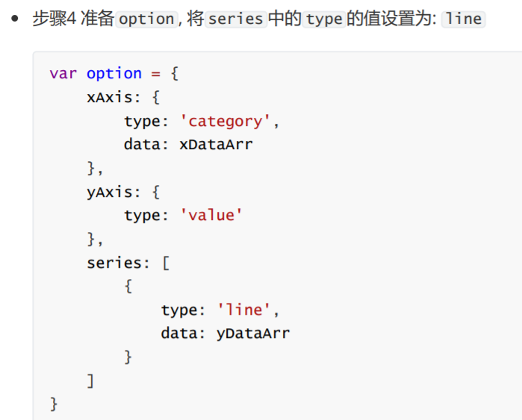522x420 pixels.
Task: Click the opening bracket after series
Action: [x=166, y=263]
